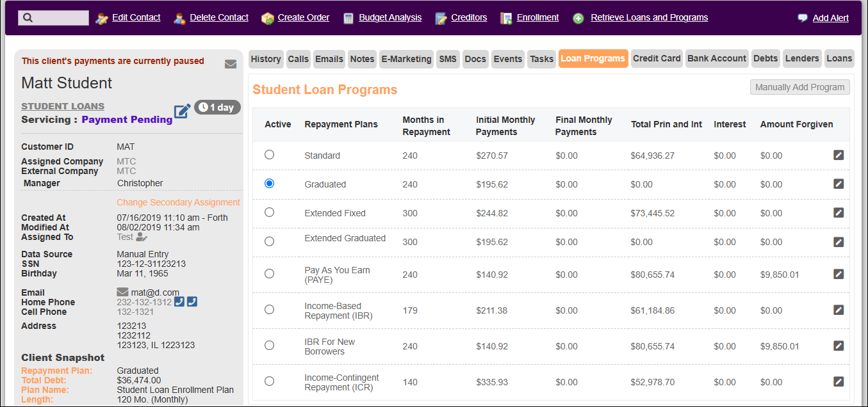Switch to the Emails tab
This screenshot has width=868, height=407.
329,59
